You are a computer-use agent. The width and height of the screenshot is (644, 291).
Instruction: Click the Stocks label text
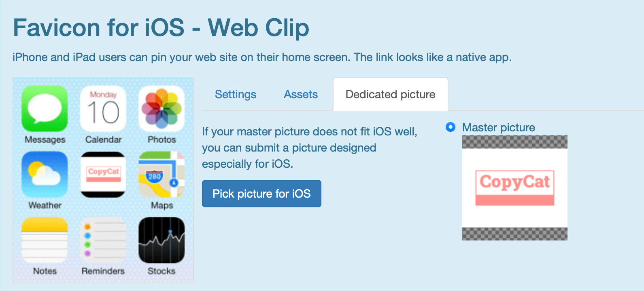tap(162, 271)
